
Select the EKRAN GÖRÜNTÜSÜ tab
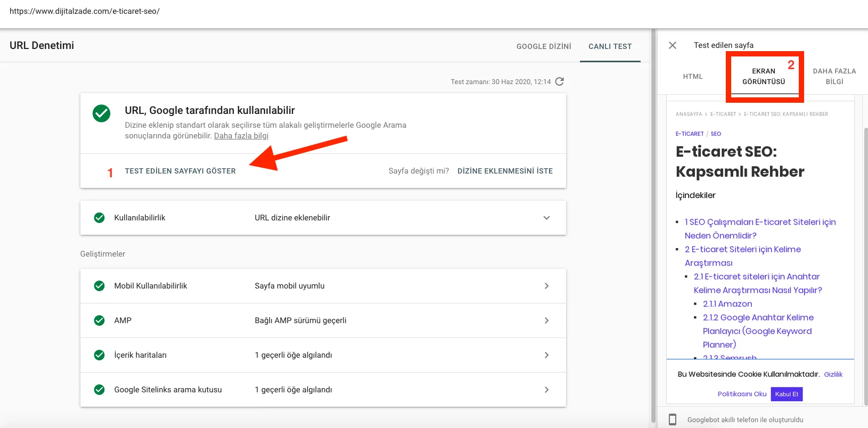coord(764,76)
